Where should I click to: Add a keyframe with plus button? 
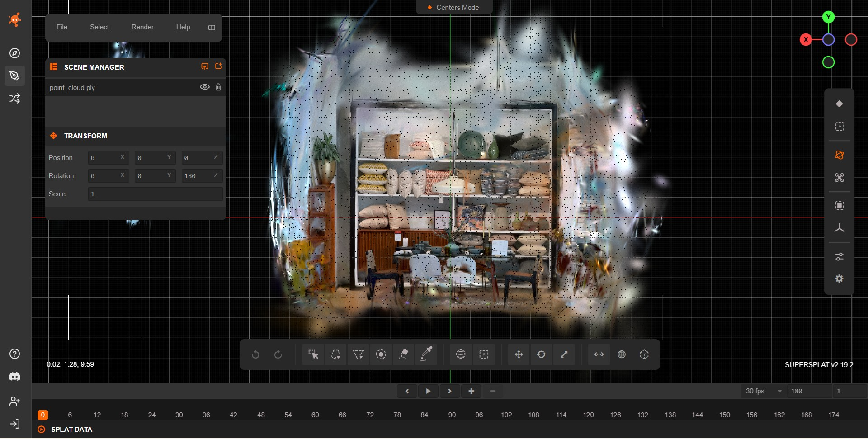471,392
